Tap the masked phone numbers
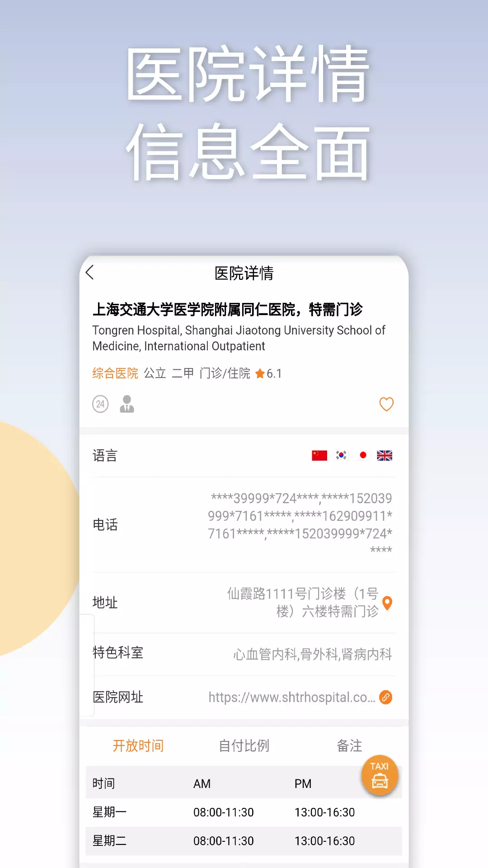This screenshot has width=488, height=868. [300, 524]
